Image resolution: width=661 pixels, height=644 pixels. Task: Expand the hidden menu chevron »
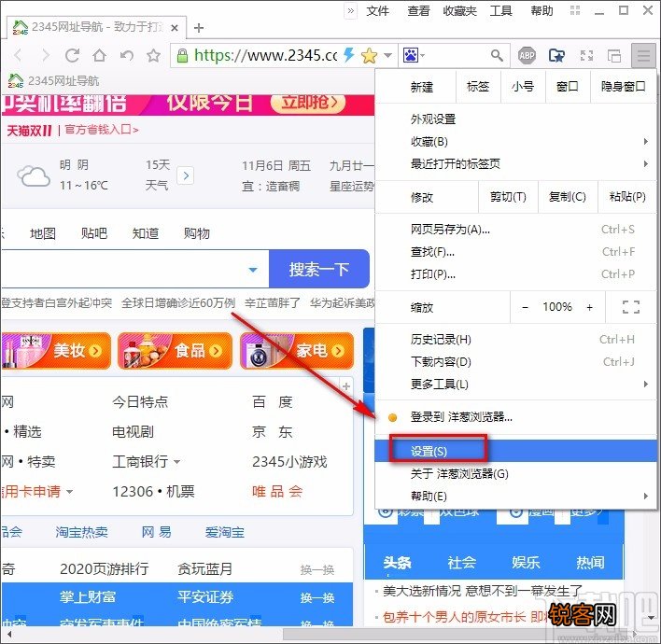tap(350, 11)
